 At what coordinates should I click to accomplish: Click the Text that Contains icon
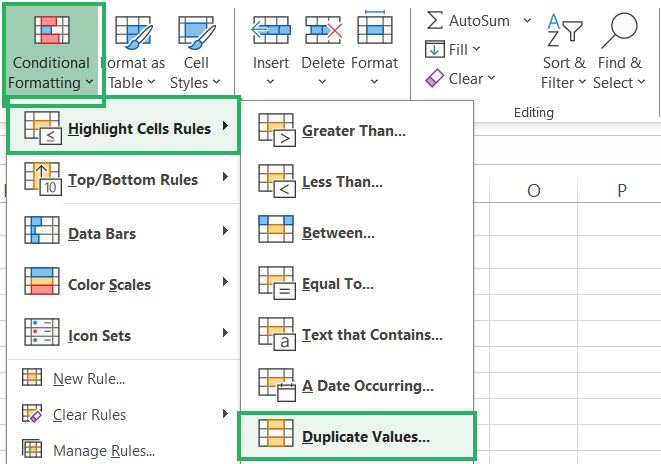[x=277, y=334]
